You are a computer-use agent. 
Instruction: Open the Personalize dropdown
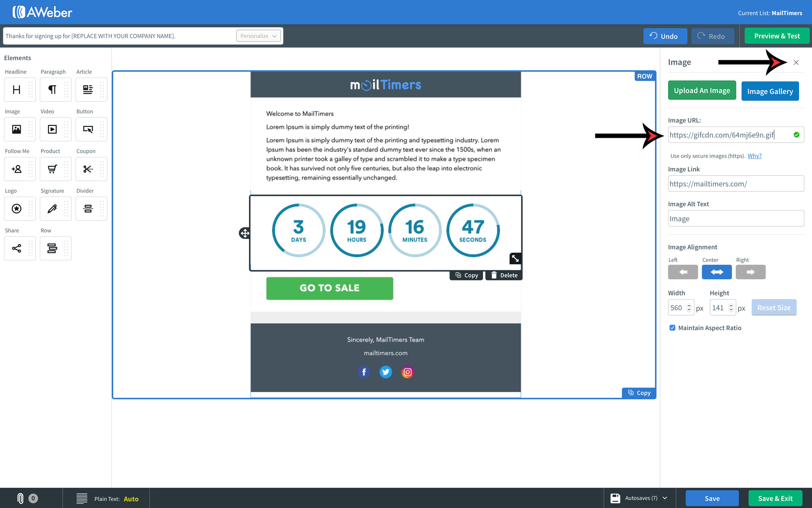pyautogui.click(x=258, y=36)
